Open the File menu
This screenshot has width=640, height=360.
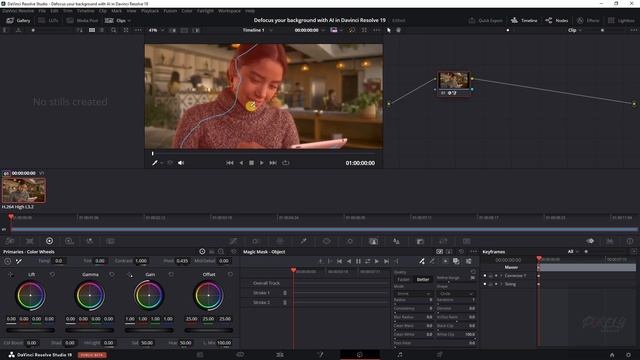[42, 11]
